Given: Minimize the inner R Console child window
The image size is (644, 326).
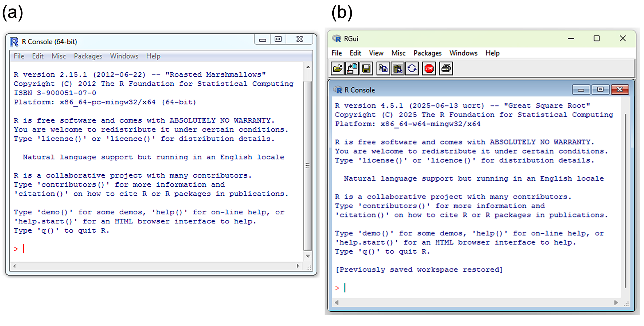Looking at the screenshot, I should [581, 90].
